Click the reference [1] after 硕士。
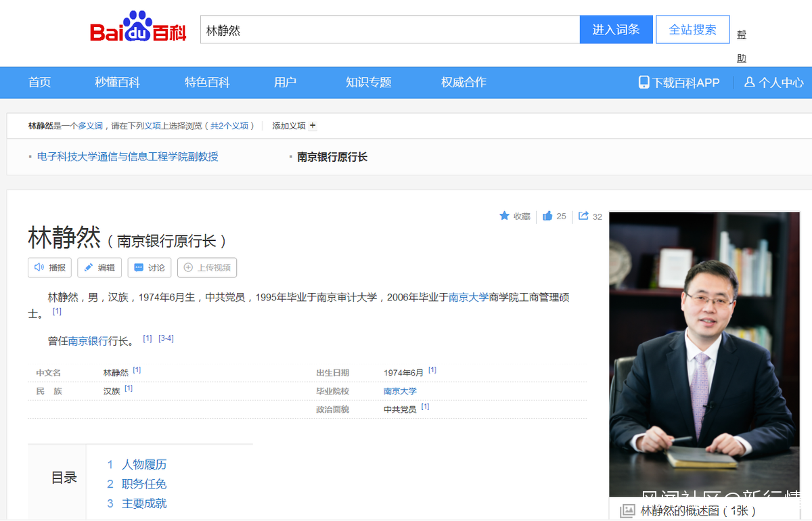This screenshot has width=812, height=521. coord(57,311)
